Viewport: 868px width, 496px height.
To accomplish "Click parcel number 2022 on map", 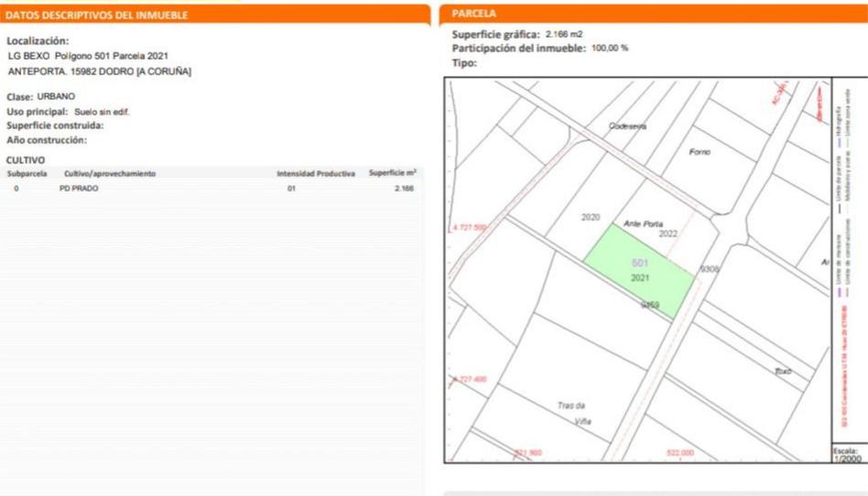I will pyautogui.click(x=667, y=234).
